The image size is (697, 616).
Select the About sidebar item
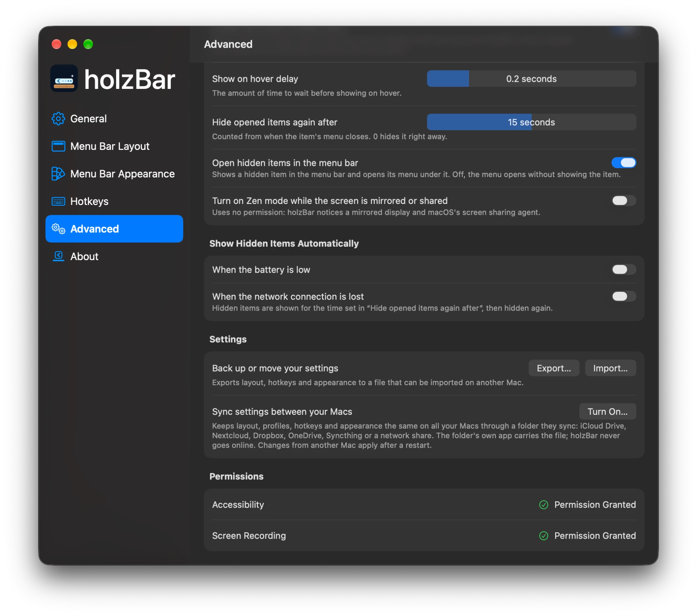pyautogui.click(x=114, y=256)
